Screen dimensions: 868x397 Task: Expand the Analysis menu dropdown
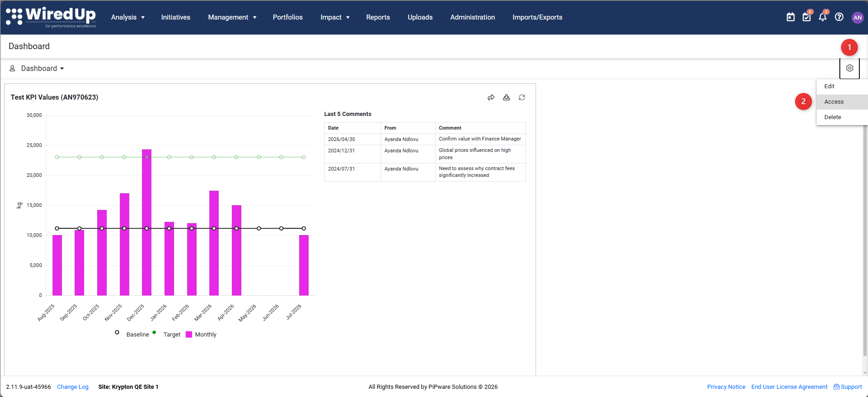click(x=128, y=17)
